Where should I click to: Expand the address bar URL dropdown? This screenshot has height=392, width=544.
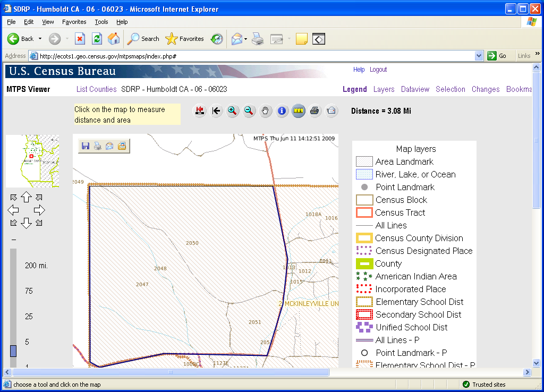[479, 56]
